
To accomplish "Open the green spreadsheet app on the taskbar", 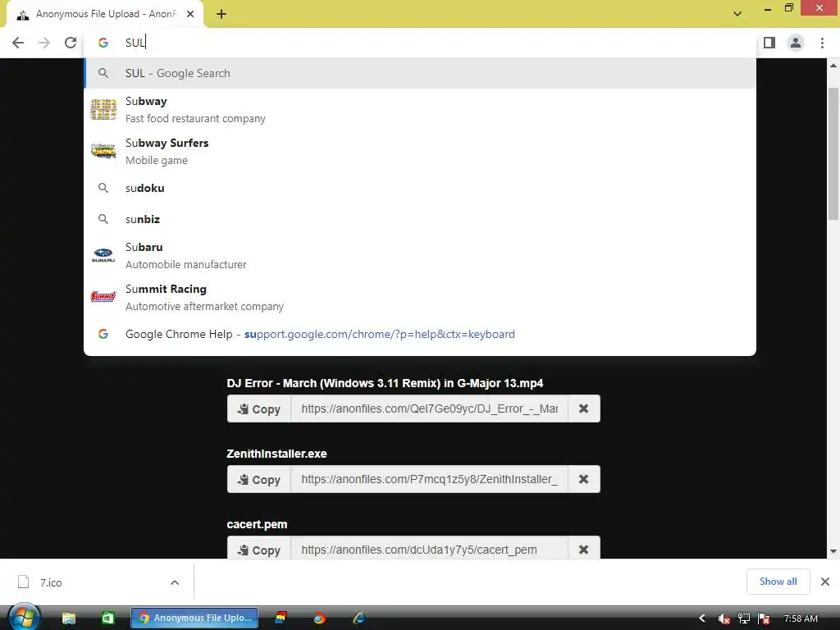I will point(107,619).
